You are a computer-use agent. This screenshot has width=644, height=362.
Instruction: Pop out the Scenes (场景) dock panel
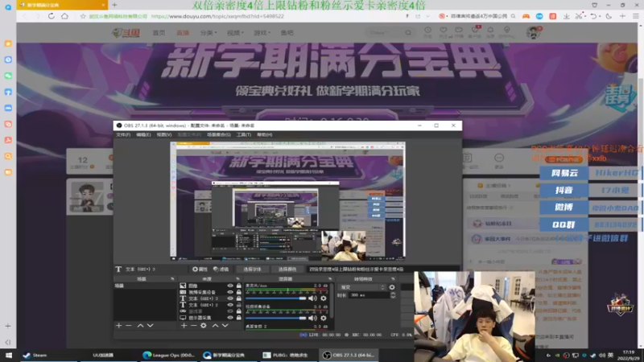172,279
